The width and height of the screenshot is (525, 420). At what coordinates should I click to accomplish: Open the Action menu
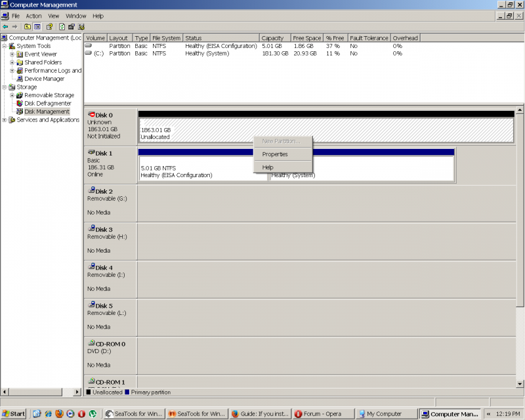point(34,16)
